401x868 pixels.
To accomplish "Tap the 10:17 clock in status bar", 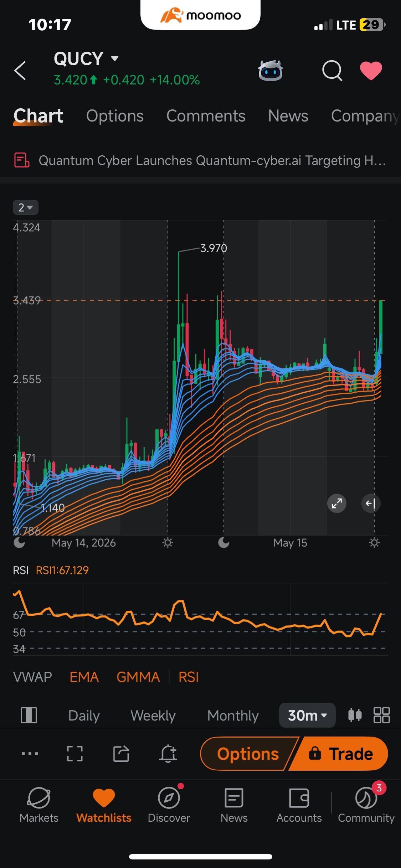I will pos(50,25).
